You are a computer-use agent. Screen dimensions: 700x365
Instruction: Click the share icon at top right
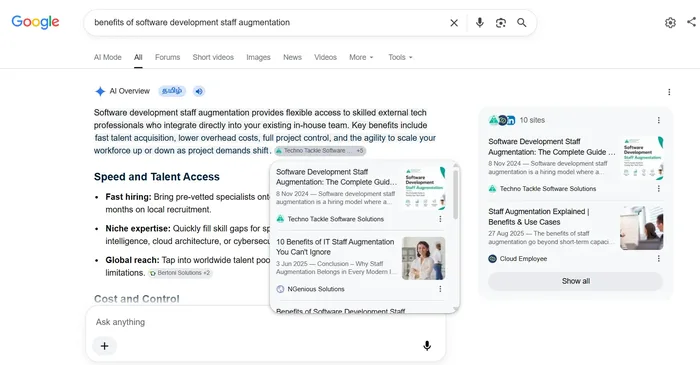[692, 21]
